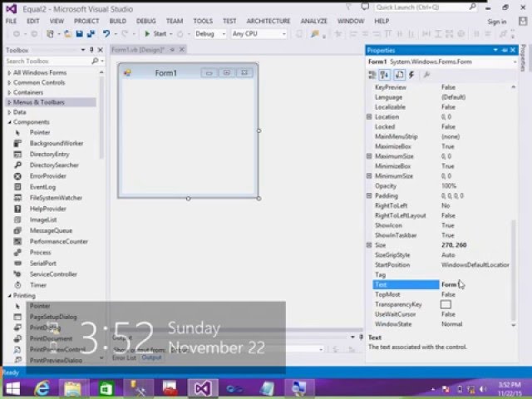Viewport: 532px width, 399px height.
Task: Expand the Containers toolbox group
Action: (9, 92)
